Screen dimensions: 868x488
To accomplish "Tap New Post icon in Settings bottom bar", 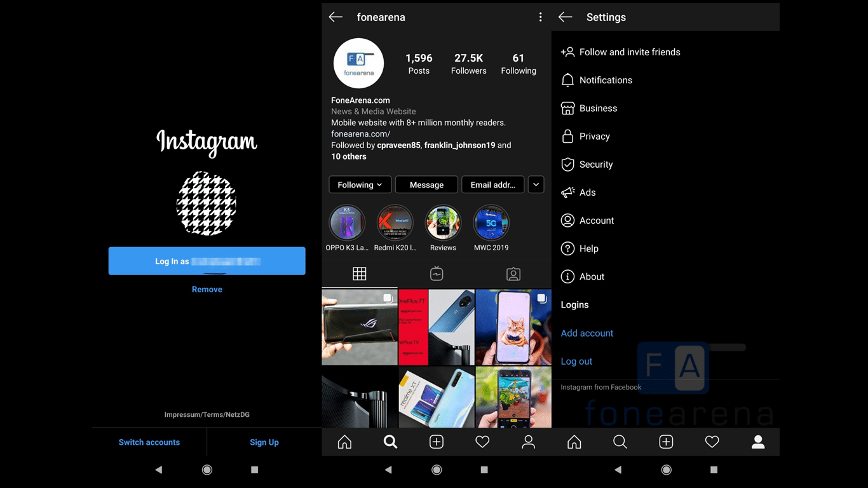I will pyautogui.click(x=666, y=442).
